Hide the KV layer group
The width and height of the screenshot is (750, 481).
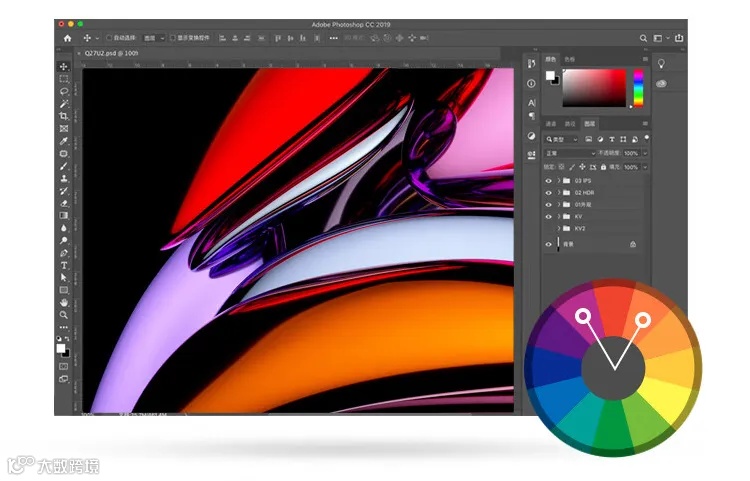point(549,217)
